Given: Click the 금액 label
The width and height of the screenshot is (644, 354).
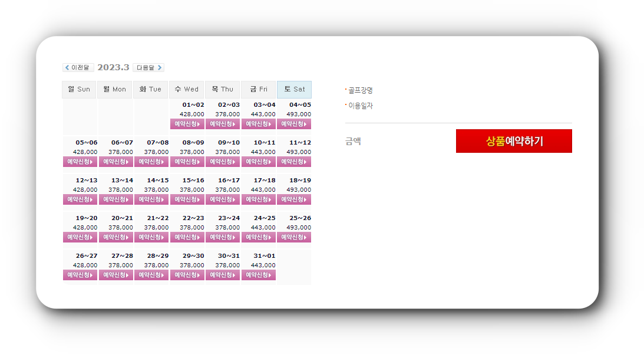Looking at the screenshot, I should click(353, 142).
